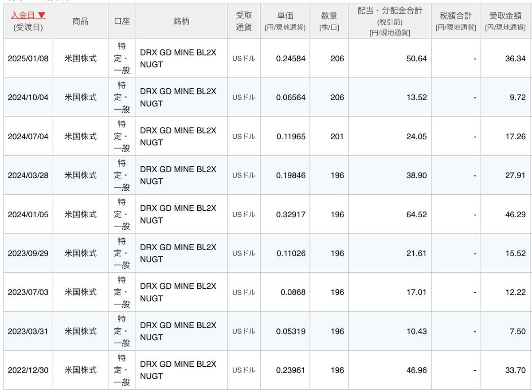The height and width of the screenshot is (392, 532).
Task: Click 特定・一般 in the 2024/07/04 row
Action: (122, 137)
